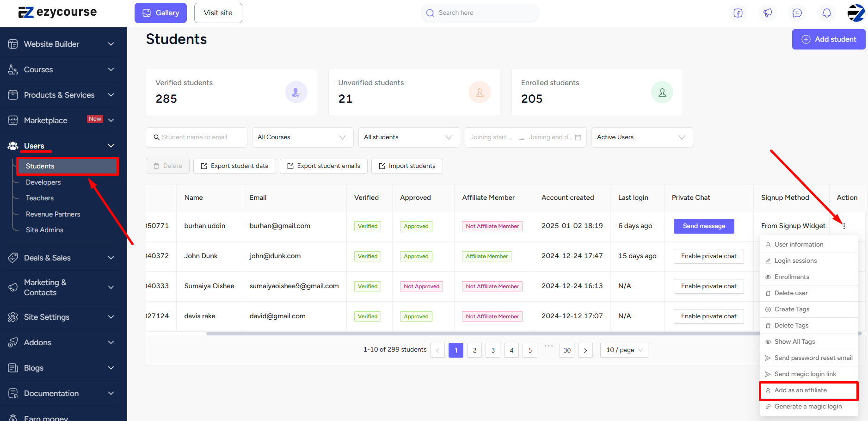Image resolution: width=868 pixels, height=421 pixels.
Task: Click the horizontal table scrollbar
Action: [x=534, y=334]
